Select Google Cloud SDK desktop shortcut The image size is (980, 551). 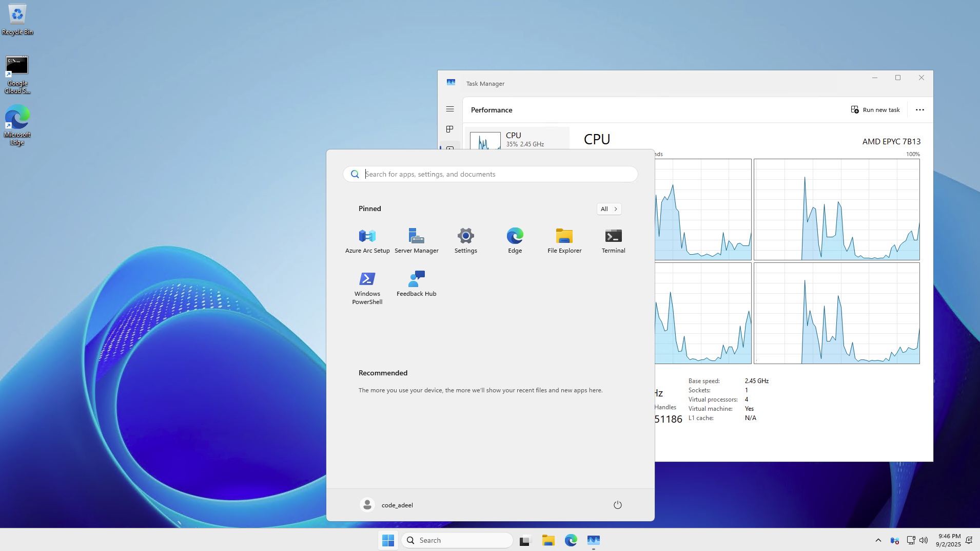click(17, 75)
